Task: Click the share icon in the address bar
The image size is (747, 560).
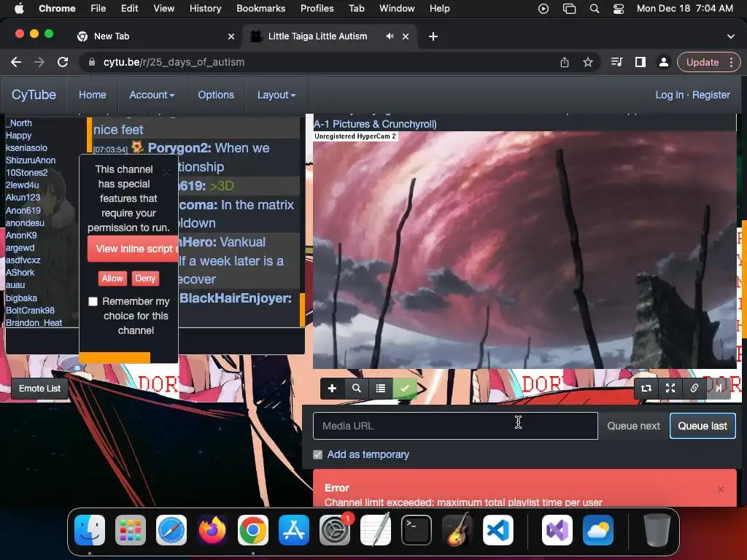Action: [565, 63]
